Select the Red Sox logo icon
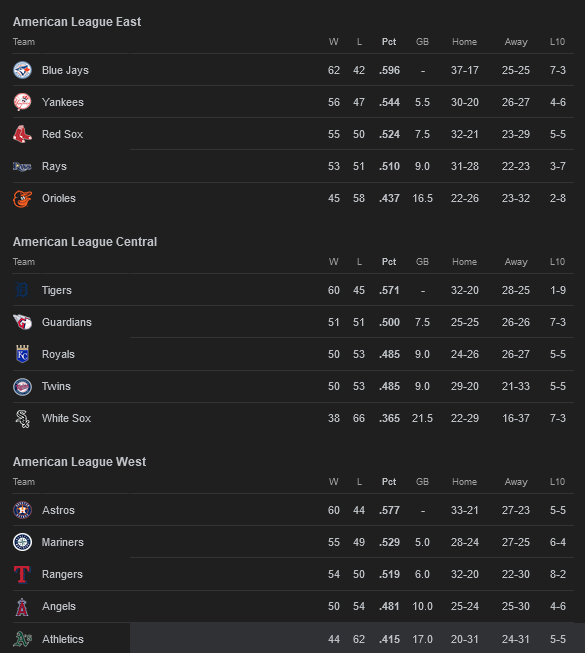Image resolution: width=585 pixels, height=653 pixels. [22, 135]
